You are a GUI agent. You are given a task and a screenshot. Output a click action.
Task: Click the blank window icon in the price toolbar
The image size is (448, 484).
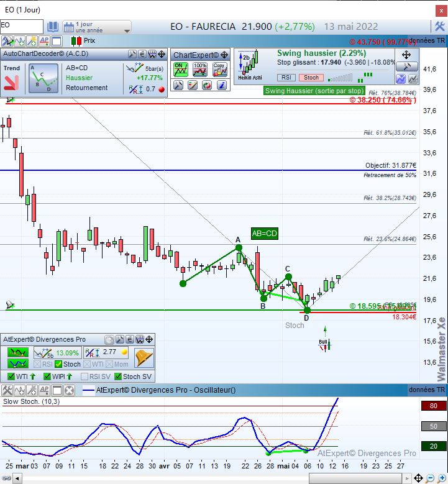pyautogui.click(x=57, y=41)
